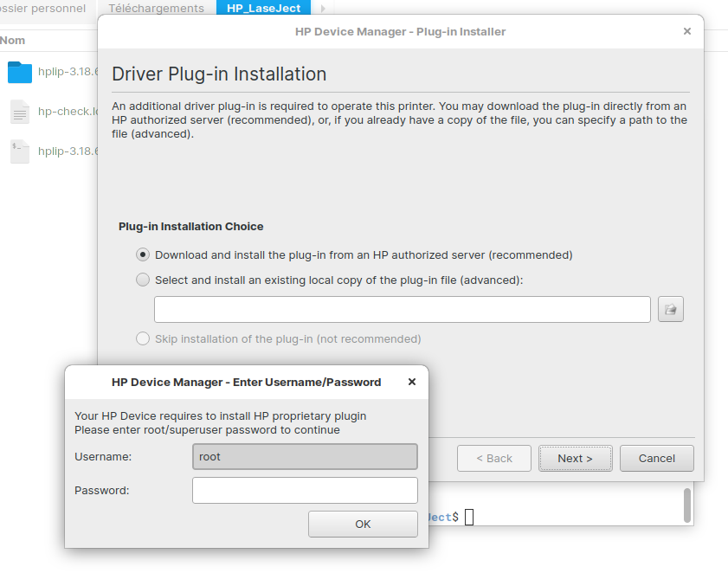Open the hplip-3.18.6 folder icon
Image resolution: width=728 pixels, height=573 pixels.
[20, 72]
